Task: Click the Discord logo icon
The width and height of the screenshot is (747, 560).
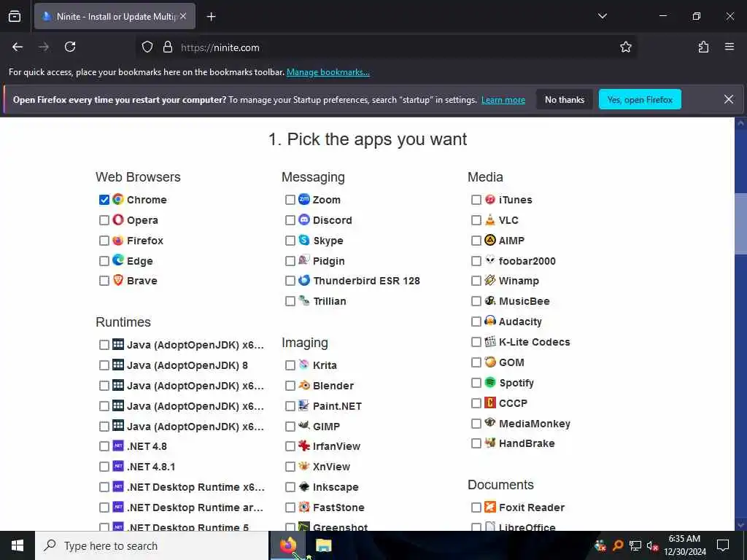Action: point(304,219)
